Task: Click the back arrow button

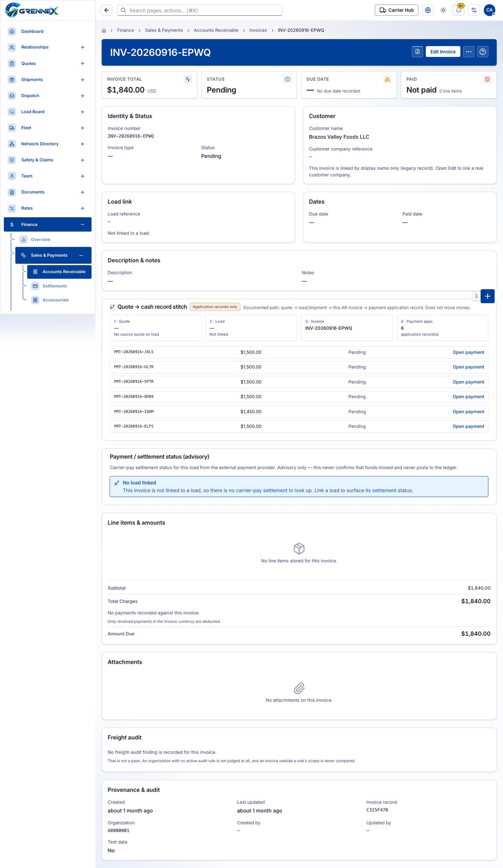Action: [106, 10]
